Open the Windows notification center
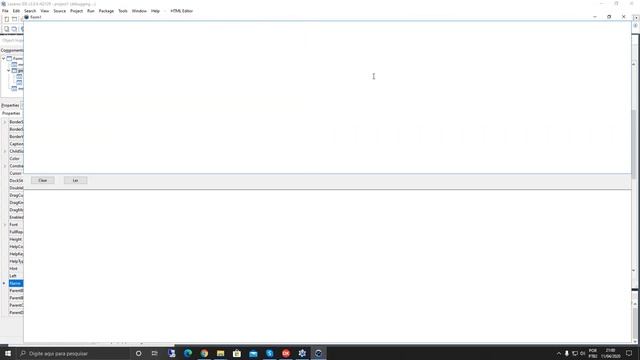Image resolution: width=640 pixels, height=360 pixels. tap(629, 353)
